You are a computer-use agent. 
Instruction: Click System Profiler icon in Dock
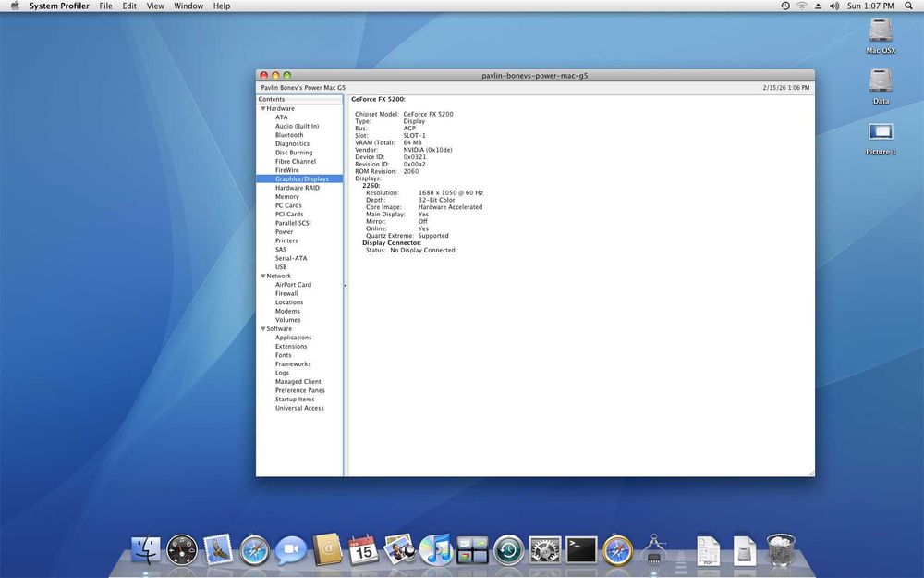pos(654,549)
